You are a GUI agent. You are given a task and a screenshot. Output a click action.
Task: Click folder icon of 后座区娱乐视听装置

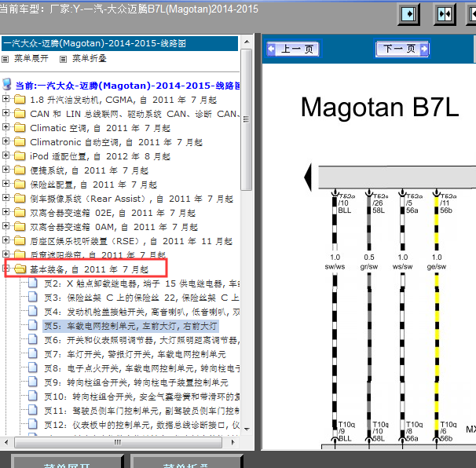20,240
